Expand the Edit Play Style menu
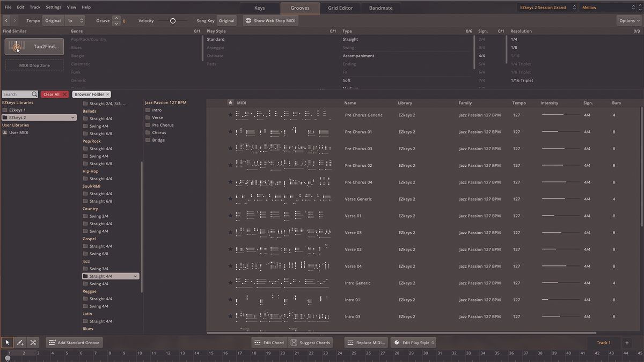Screen dimensions: 644x362 click(413, 343)
